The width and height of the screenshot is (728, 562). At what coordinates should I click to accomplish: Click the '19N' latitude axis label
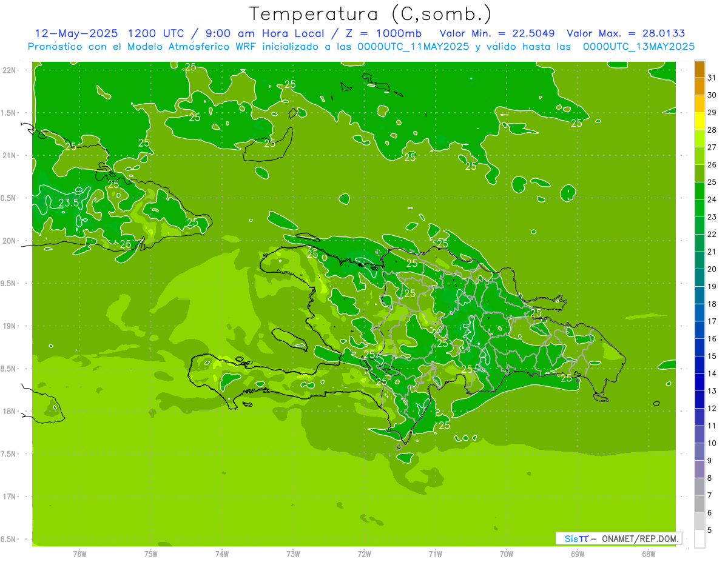pos(8,326)
